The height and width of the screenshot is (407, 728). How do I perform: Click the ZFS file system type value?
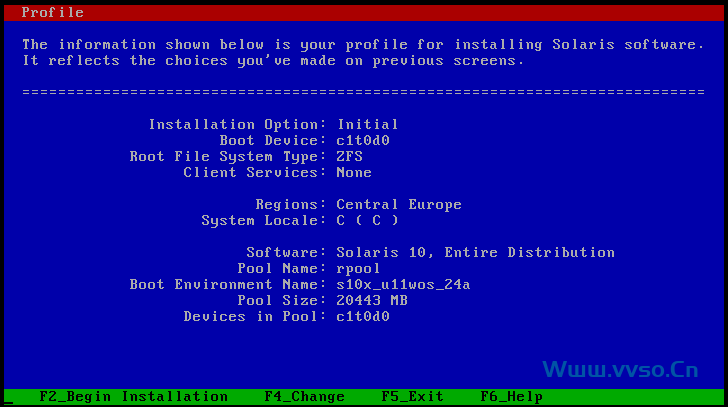click(x=350, y=156)
